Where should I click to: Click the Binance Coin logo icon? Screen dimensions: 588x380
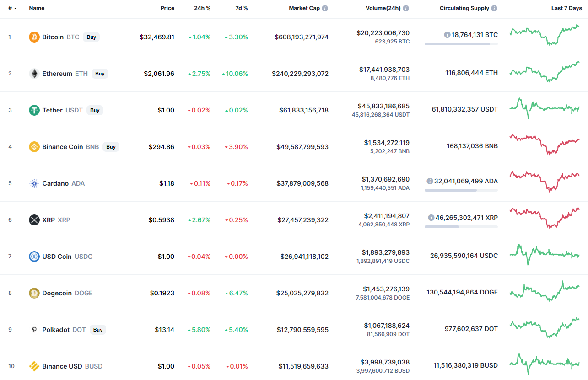pyautogui.click(x=34, y=147)
